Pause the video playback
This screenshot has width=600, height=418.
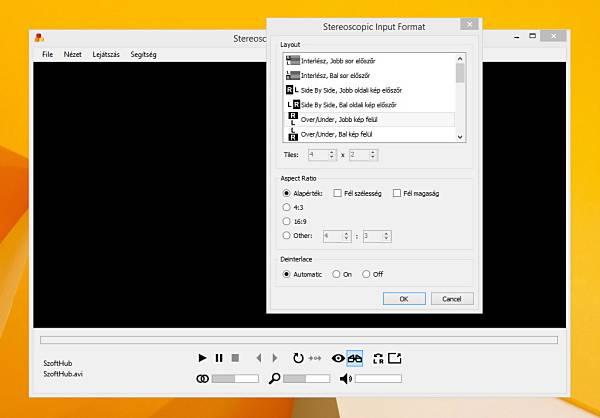coord(219,358)
